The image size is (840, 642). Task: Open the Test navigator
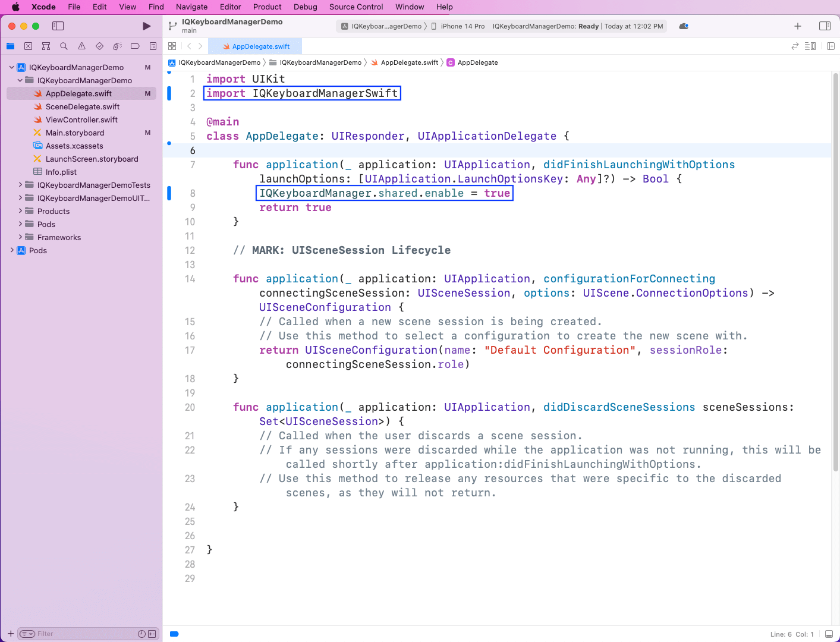(x=99, y=46)
